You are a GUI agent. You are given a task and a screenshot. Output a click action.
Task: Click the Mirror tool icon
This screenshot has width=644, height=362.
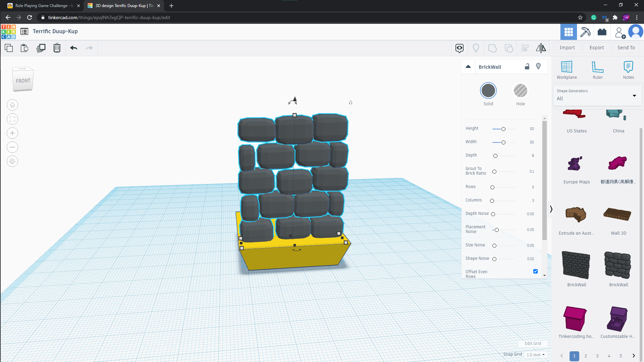pyautogui.click(x=541, y=48)
